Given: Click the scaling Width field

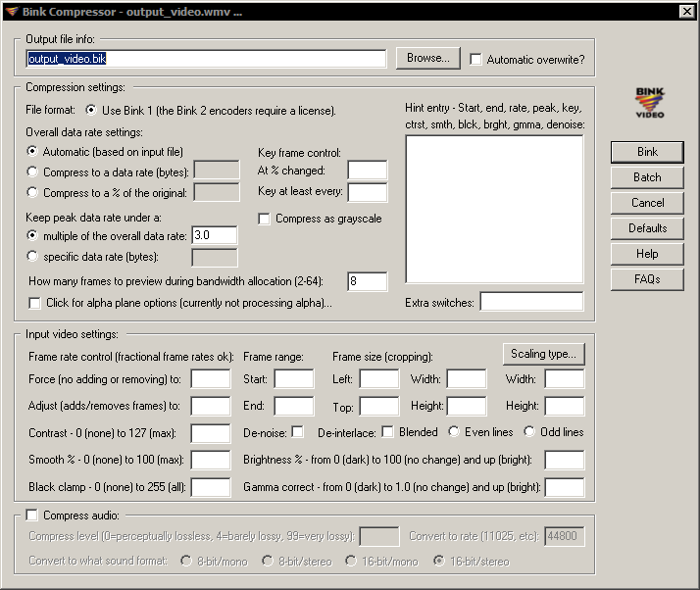Looking at the screenshot, I should pos(565,379).
